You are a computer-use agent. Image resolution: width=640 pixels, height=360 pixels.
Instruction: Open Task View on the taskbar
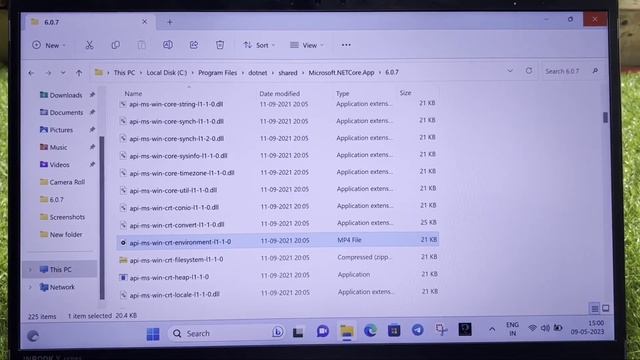(298, 333)
